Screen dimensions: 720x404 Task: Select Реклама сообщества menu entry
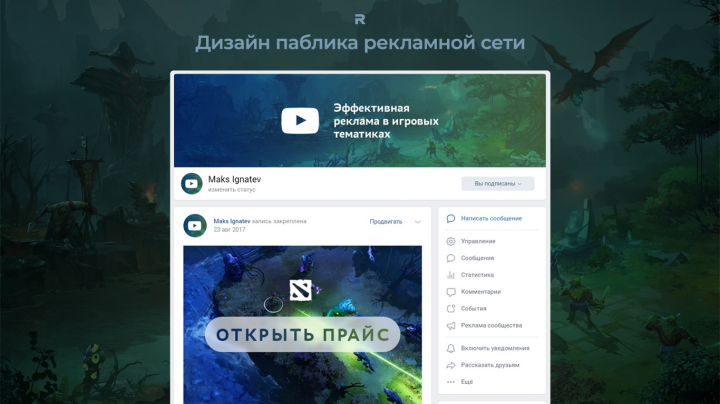click(x=491, y=325)
